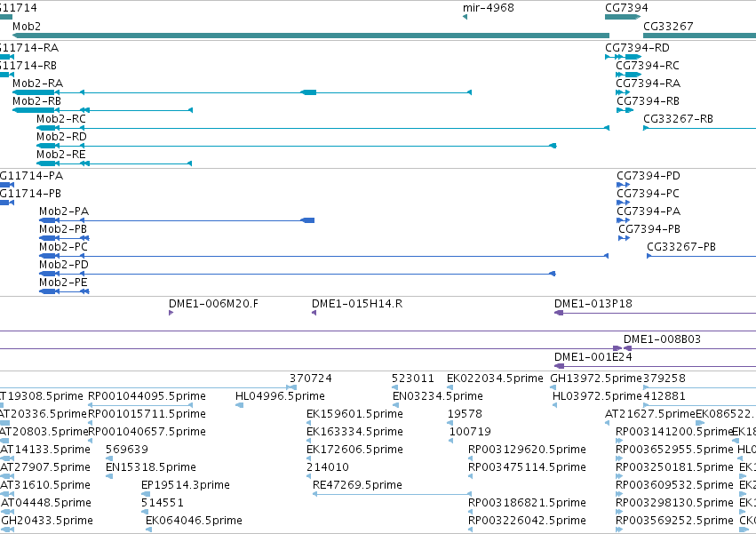The height and width of the screenshot is (534, 756).
Task: Select BAC clone DME1-008B03
Action: 690,348
